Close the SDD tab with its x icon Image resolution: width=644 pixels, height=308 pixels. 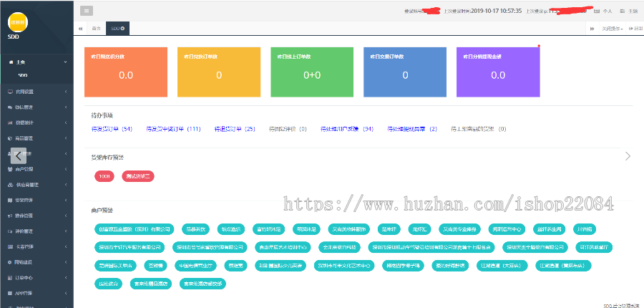[123, 29]
